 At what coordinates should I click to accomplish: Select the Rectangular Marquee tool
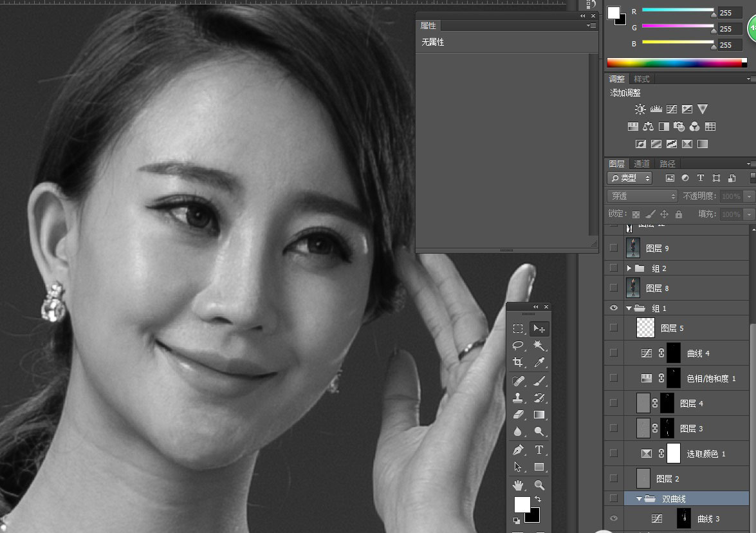pyautogui.click(x=518, y=329)
